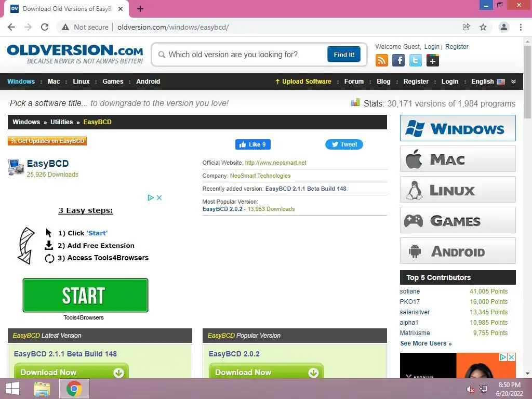Close the 3 Easy steps ad
Viewport: 532px width, 399px height.
[x=159, y=197]
